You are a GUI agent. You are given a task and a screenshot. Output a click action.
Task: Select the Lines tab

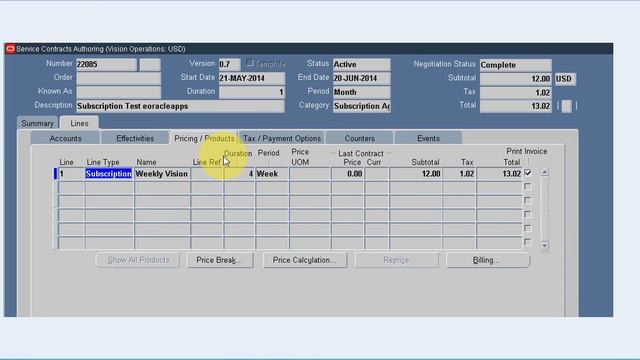pos(79,123)
